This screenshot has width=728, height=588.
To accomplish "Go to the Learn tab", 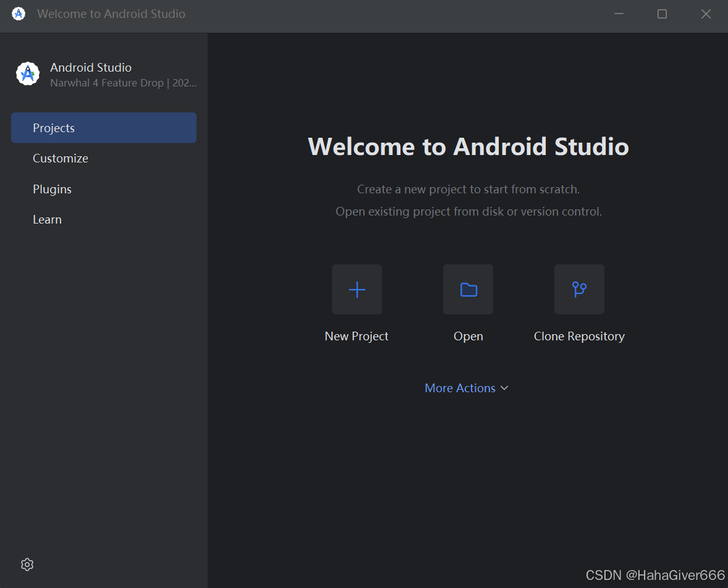I will [104, 219].
